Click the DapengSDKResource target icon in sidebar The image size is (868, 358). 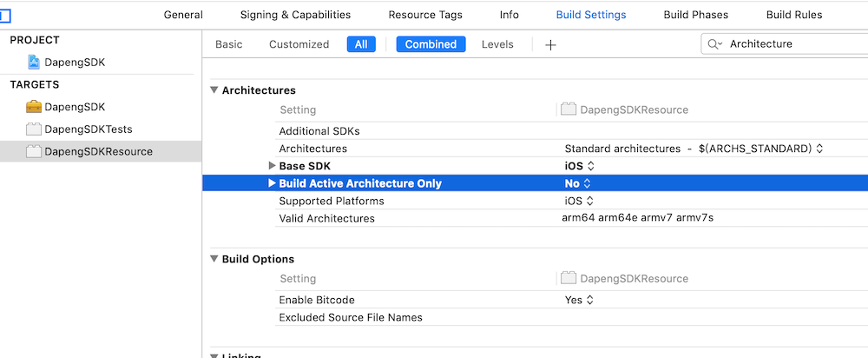(x=34, y=151)
